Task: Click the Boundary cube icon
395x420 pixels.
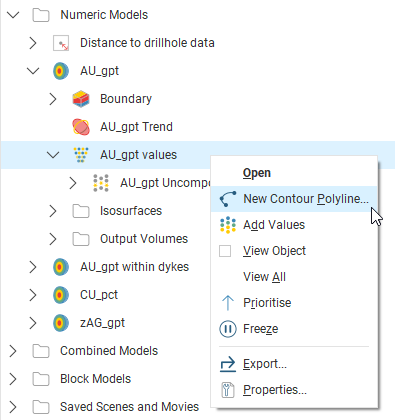Action: click(81, 99)
